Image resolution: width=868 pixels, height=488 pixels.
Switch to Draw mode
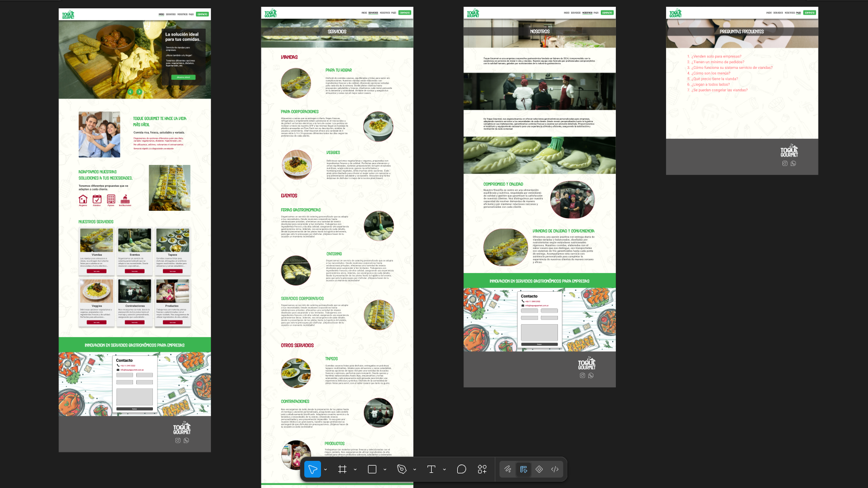[x=507, y=469]
